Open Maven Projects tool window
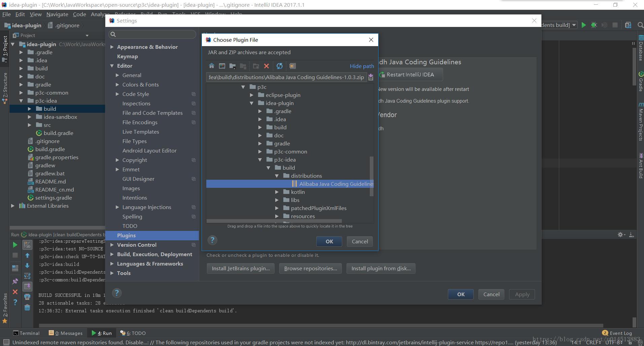Image resolution: width=644 pixels, height=346 pixels. 640,122
